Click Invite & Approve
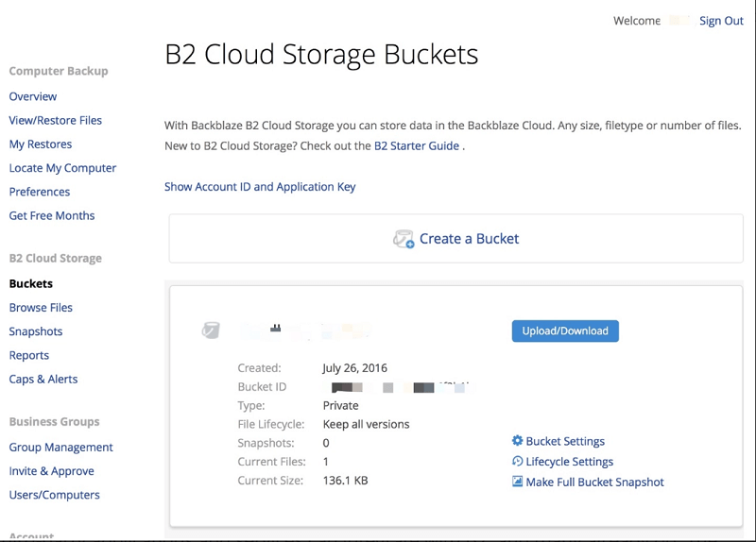 click(52, 471)
